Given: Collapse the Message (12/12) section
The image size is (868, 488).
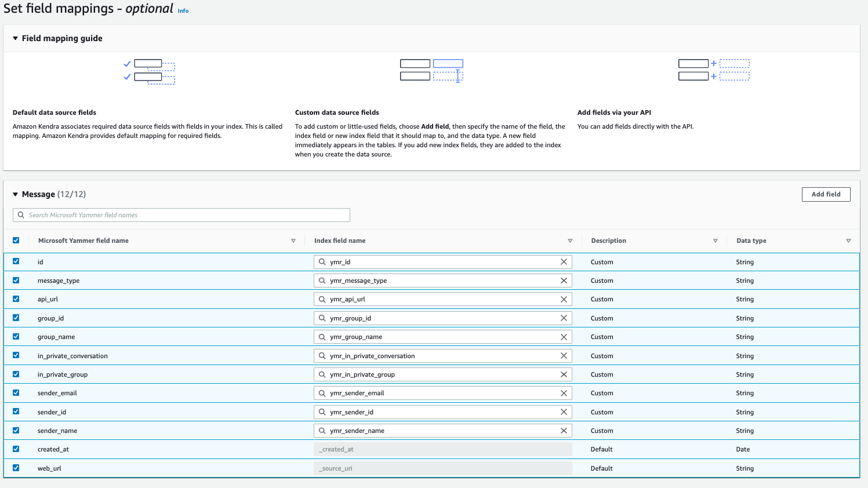Looking at the screenshot, I should pos(15,194).
